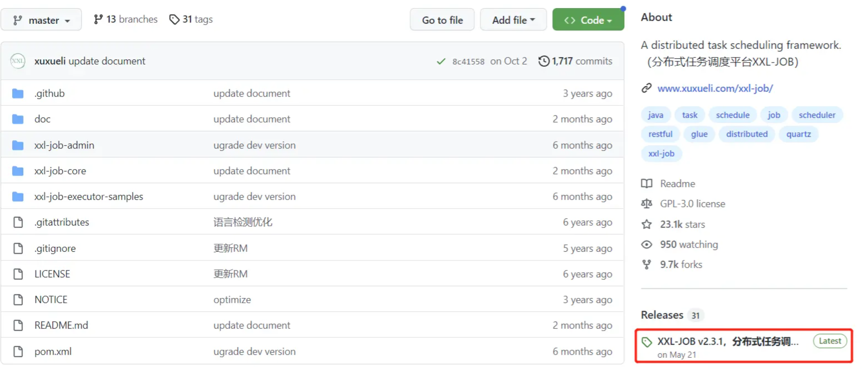
Task: View the 950 watching link
Action: pos(689,245)
